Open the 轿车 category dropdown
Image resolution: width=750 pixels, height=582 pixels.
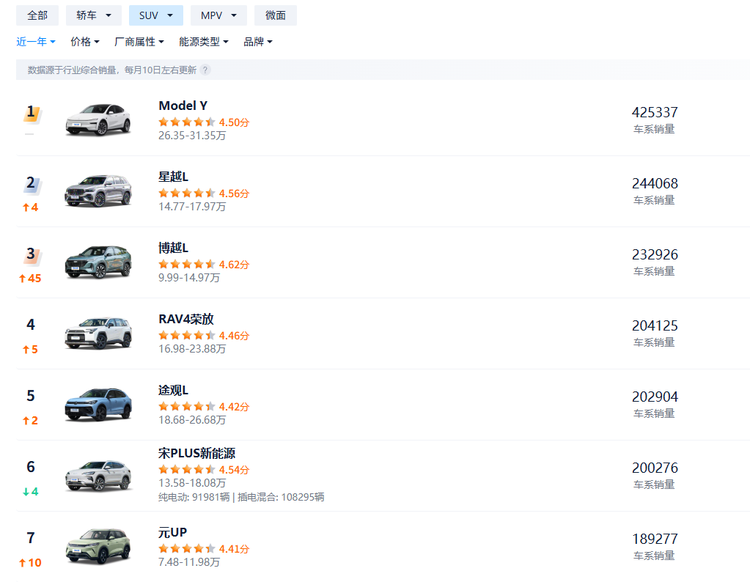click(x=94, y=16)
